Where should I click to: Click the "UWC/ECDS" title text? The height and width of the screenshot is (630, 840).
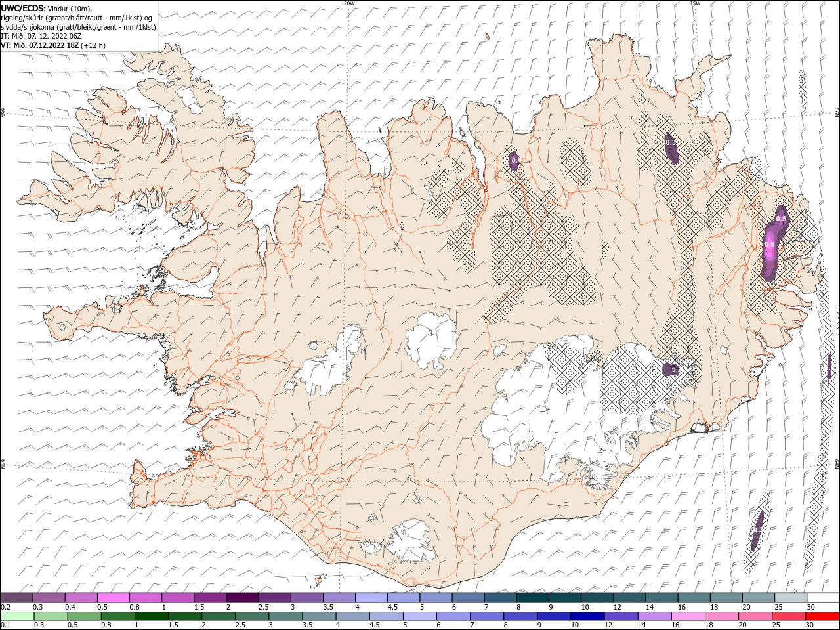point(22,8)
